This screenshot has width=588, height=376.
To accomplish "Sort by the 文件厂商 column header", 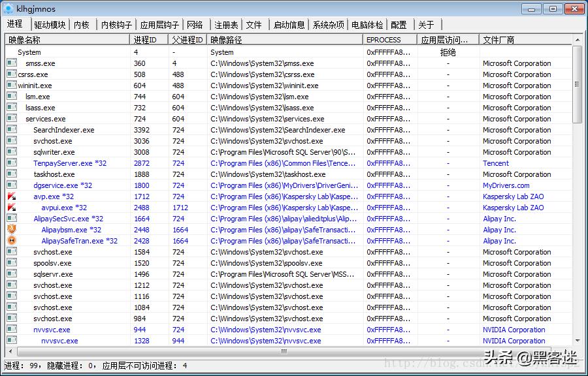I will (498, 40).
